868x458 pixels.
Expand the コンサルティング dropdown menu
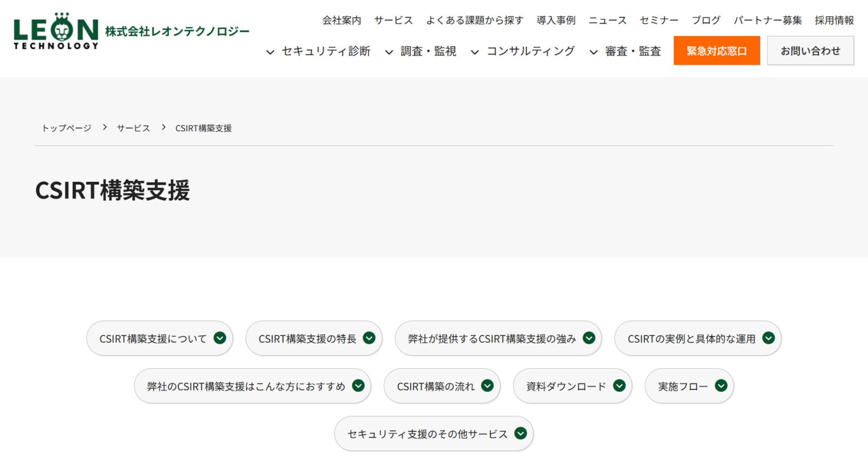click(x=531, y=51)
